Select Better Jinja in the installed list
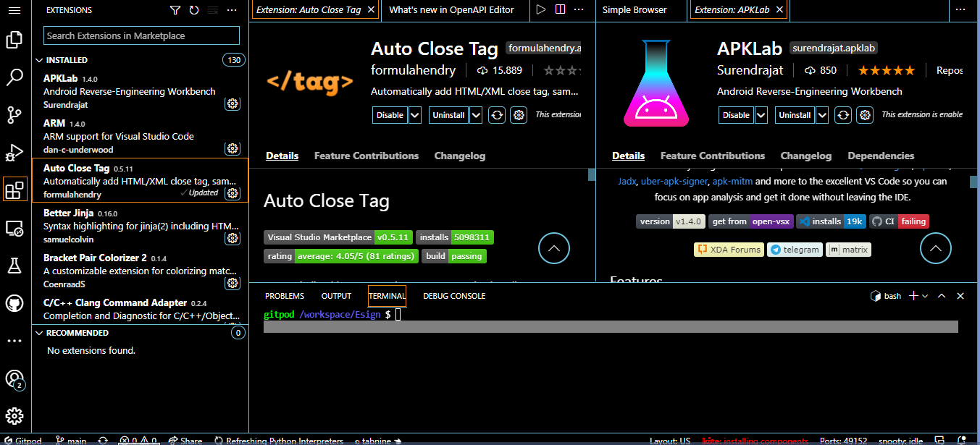Screen dimensions: 980x445 pyautogui.click(x=140, y=225)
